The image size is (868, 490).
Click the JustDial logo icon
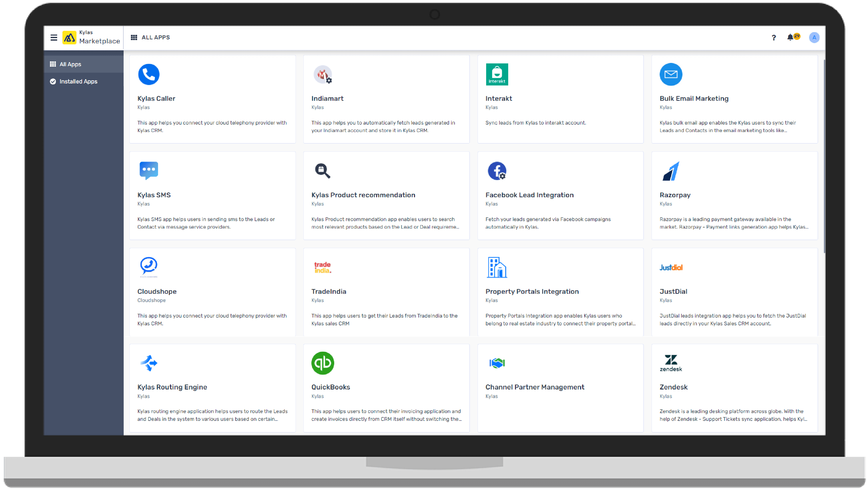[670, 267]
